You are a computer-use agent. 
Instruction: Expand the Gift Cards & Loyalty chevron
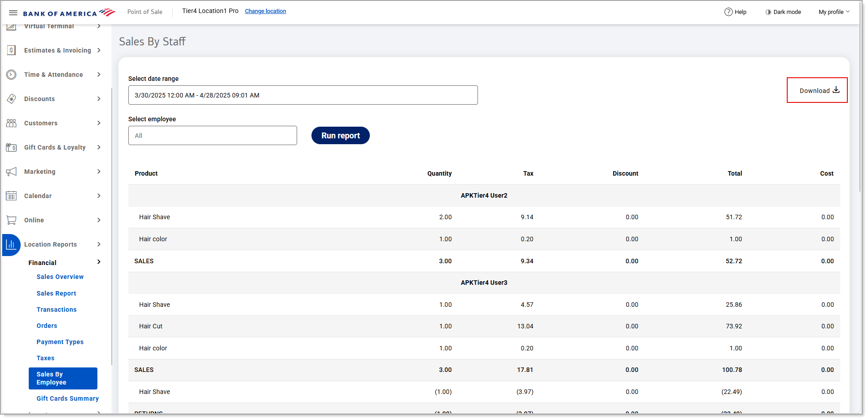(99, 147)
